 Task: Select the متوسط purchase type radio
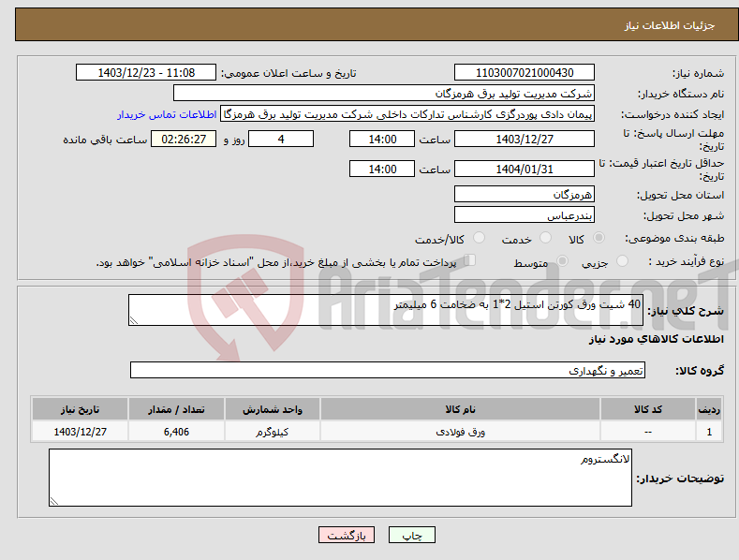point(562,260)
